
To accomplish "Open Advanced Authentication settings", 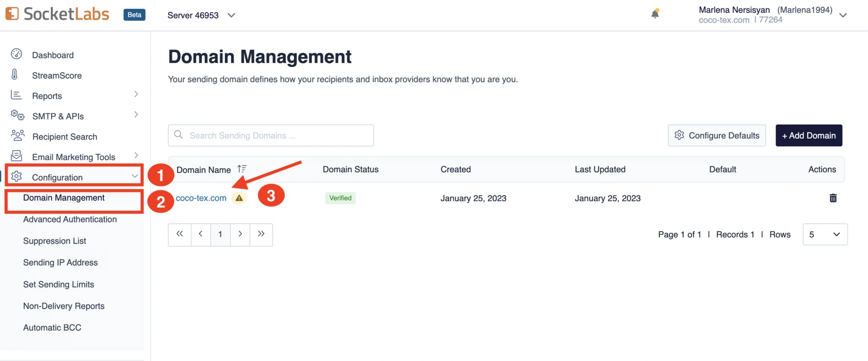I will click(70, 219).
